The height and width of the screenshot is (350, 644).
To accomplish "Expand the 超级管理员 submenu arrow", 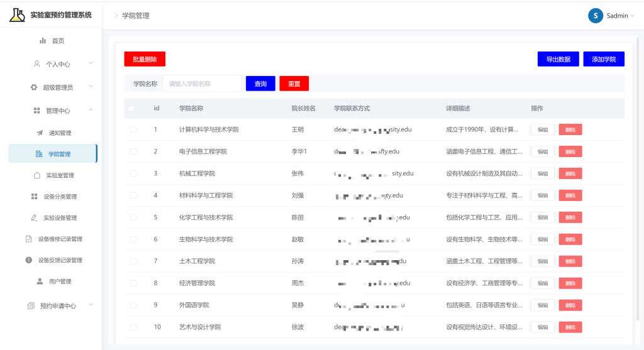I will pos(91,87).
